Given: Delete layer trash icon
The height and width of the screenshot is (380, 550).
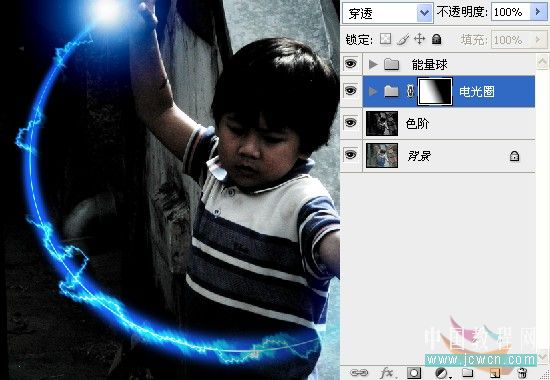Looking at the screenshot, I should point(522,373).
